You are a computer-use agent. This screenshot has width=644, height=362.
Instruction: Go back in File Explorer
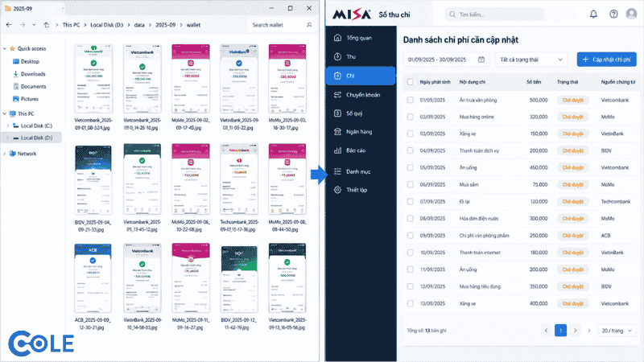pyautogui.click(x=9, y=25)
